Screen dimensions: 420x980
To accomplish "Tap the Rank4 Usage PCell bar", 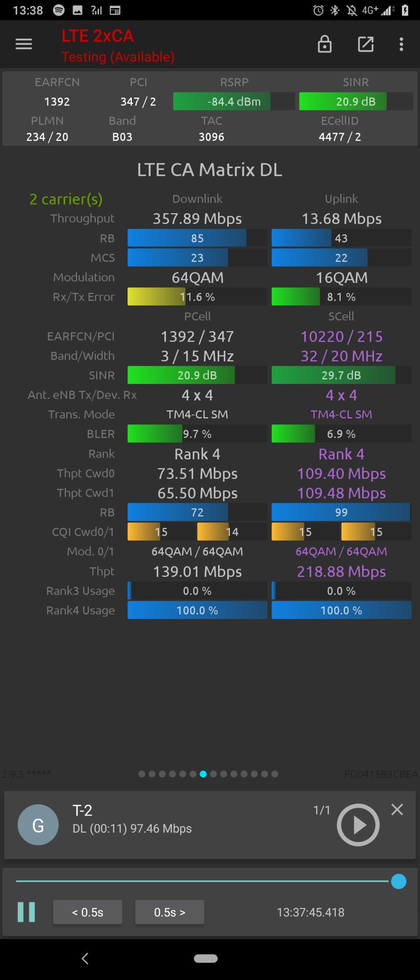I will [x=197, y=611].
